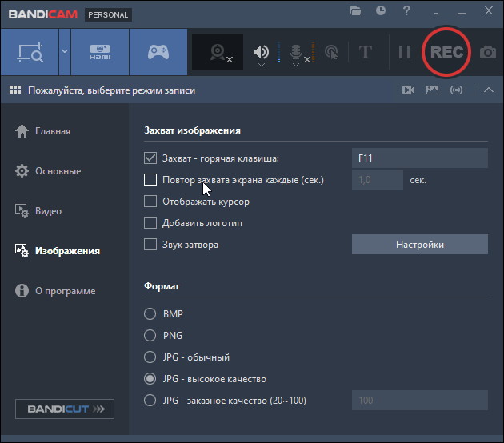Select screen rectangle recording mode
Screen dimensions: 504x443
30,52
